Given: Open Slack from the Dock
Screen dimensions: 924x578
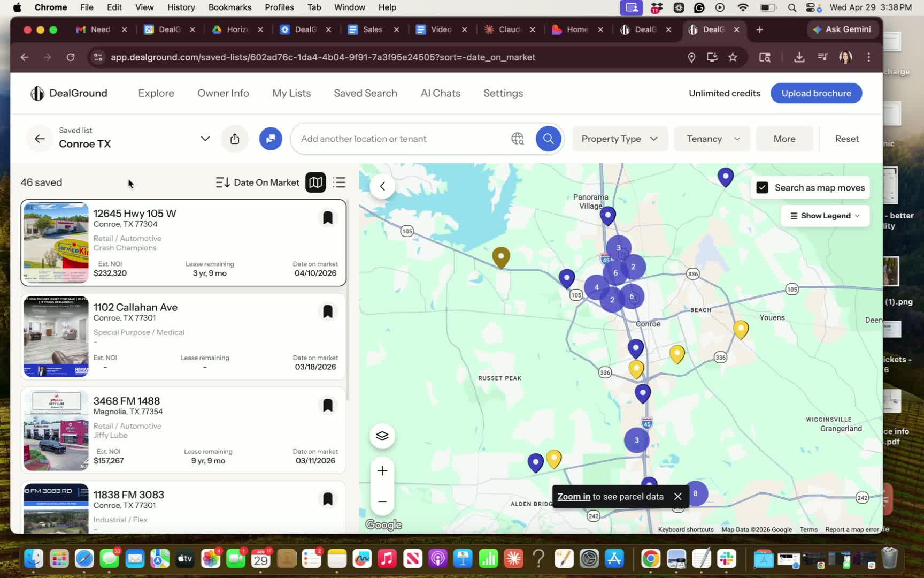Looking at the screenshot, I should coord(727,559).
